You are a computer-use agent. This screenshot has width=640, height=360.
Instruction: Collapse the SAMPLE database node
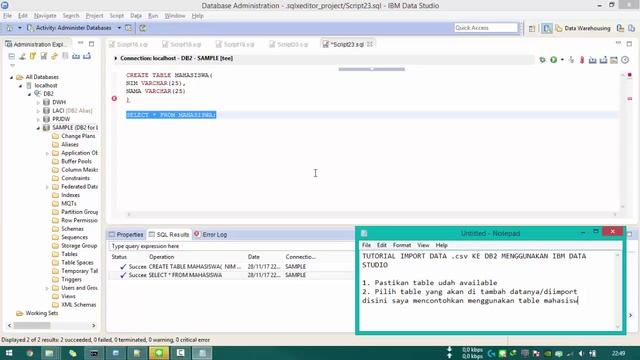(x=38, y=128)
